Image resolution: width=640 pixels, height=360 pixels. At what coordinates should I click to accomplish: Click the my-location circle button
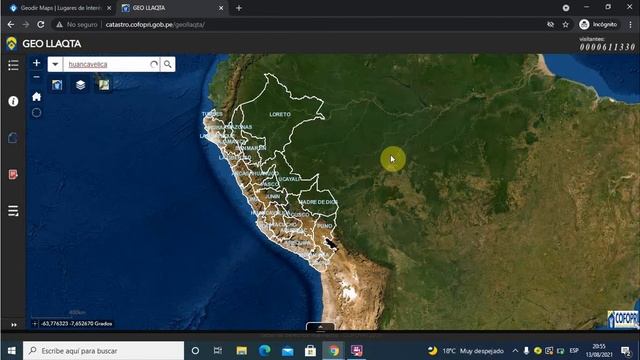click(36, 113)
